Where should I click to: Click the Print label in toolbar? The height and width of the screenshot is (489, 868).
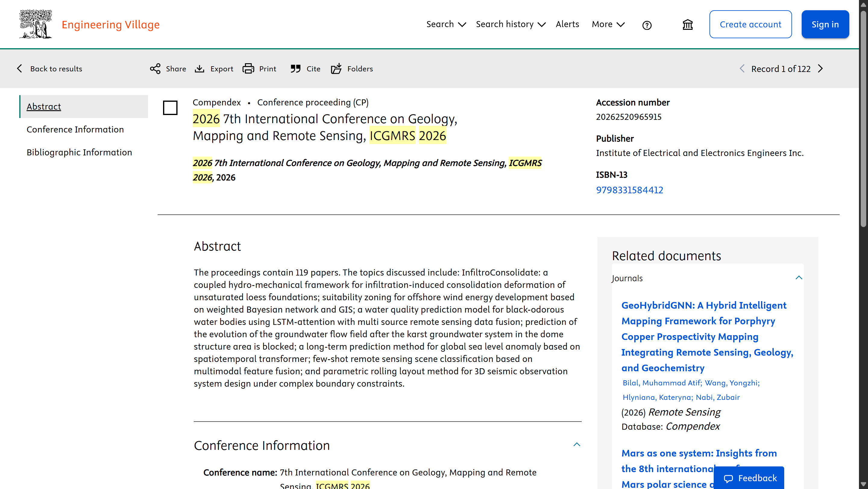pyautogui.click(x=268, y=69)
